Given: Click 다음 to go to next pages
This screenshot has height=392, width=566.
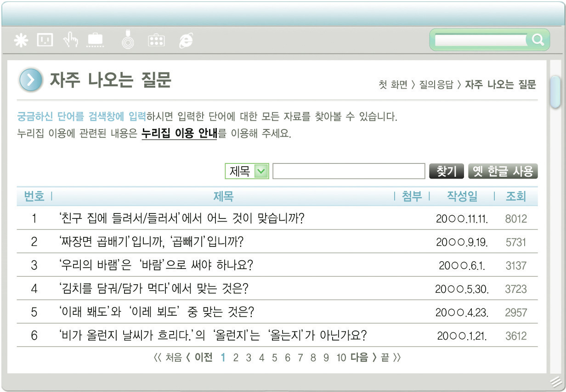Looking at the screenshot, I should coord(359,358).
